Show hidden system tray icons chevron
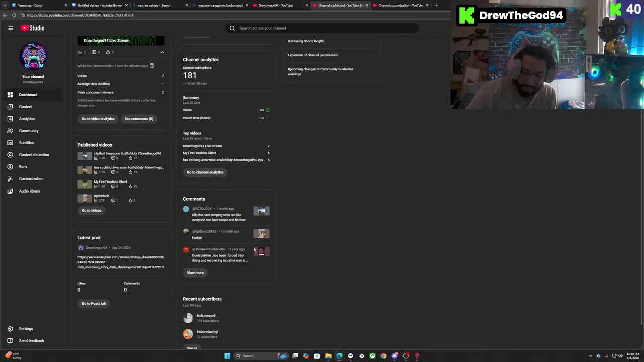644x362 pixels. 591,356
